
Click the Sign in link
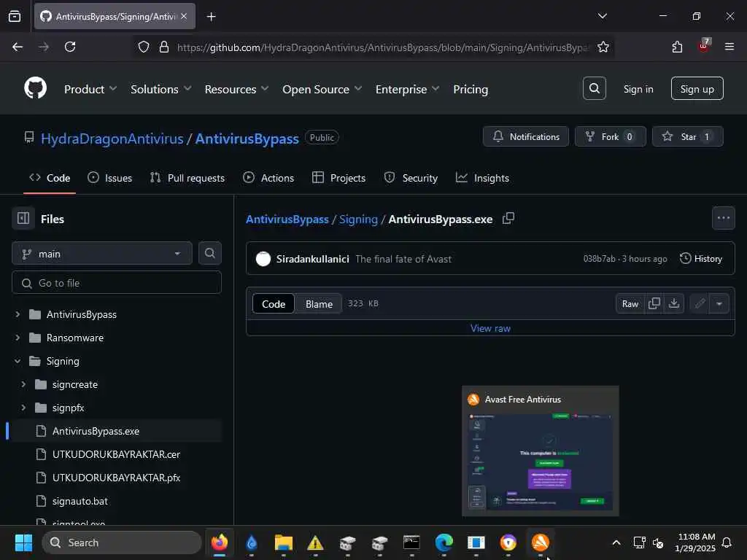tap(638, 89)
